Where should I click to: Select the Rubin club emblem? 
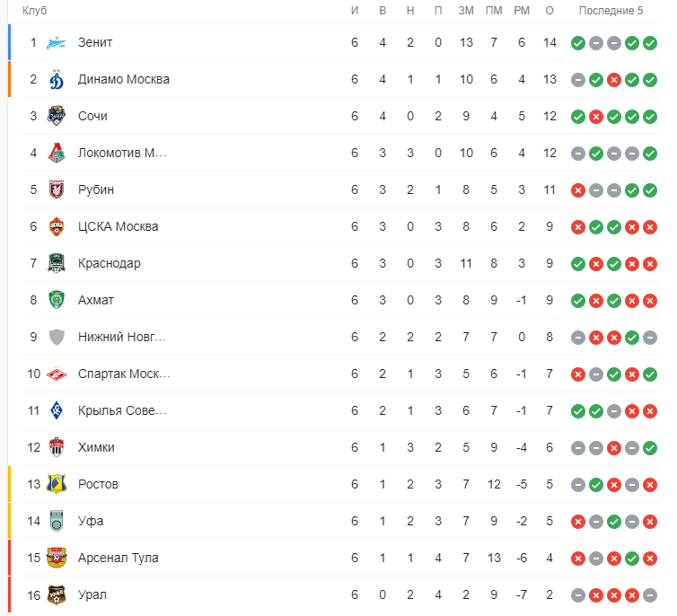tap(57, 189)
